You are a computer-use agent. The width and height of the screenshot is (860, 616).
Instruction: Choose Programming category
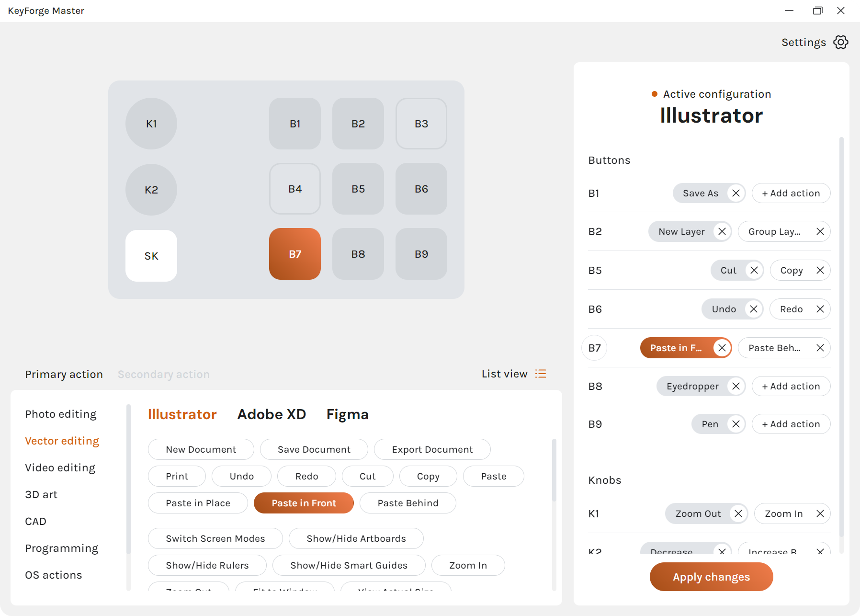pos(62,548)
